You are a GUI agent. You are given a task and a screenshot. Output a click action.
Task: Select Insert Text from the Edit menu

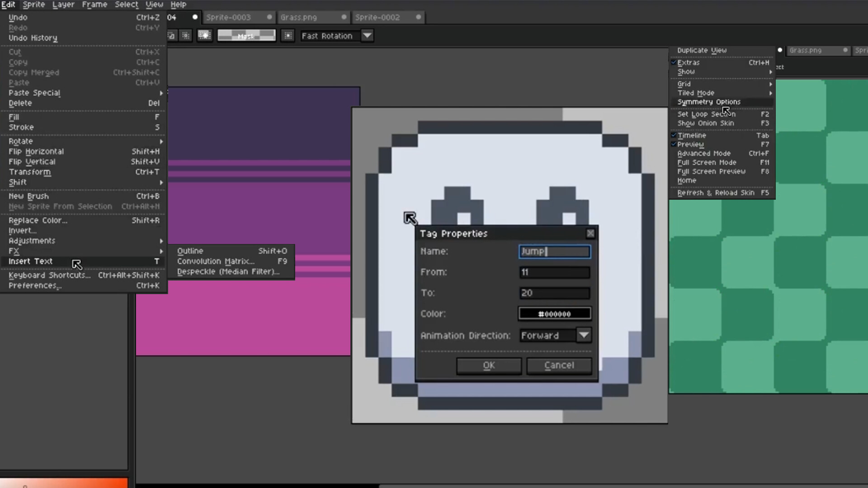(x=30, y=261)
